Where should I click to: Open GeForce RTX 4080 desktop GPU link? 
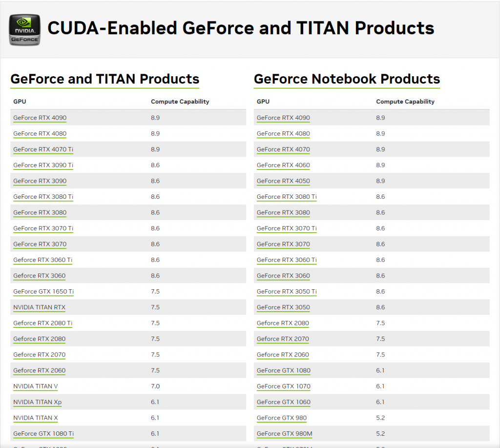(x=40, y=134)
